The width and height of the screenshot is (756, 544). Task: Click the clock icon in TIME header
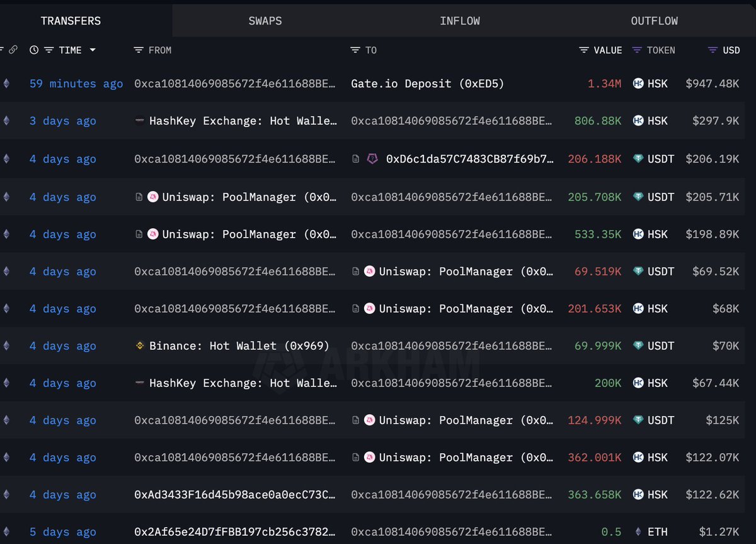pos(34,50)
